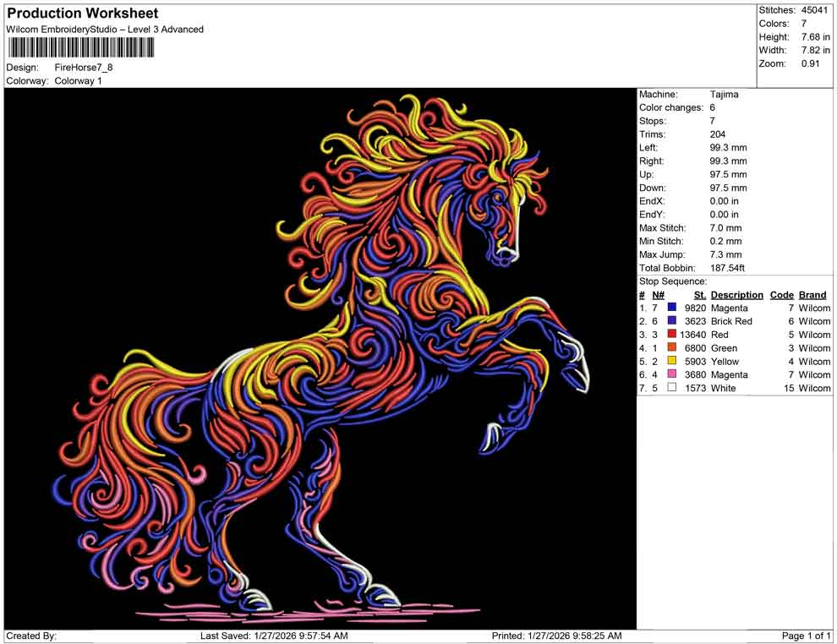Click the Colorway 1 field
This screenshot has width=837, height=644.
coord(78,81)
